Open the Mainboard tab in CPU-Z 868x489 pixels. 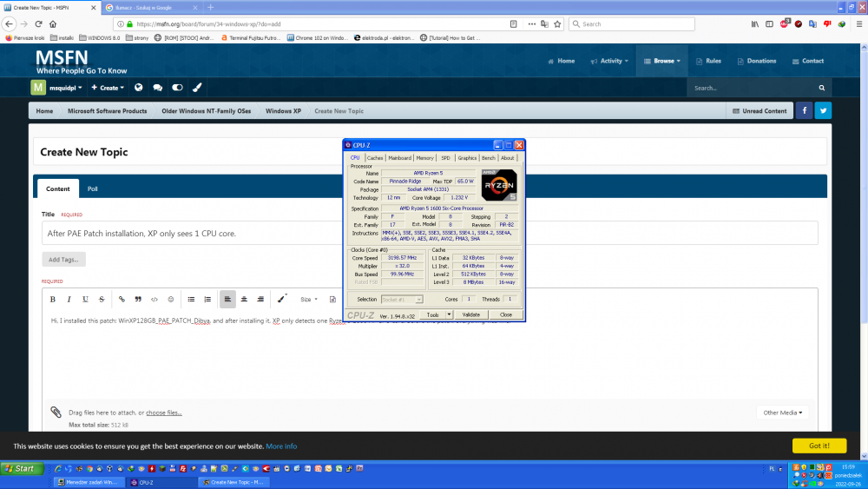click(x=399, y=158)
